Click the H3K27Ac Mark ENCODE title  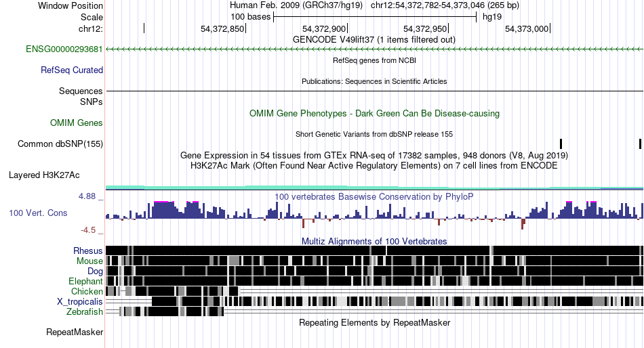pyautogui.click(x=374, y=166)
